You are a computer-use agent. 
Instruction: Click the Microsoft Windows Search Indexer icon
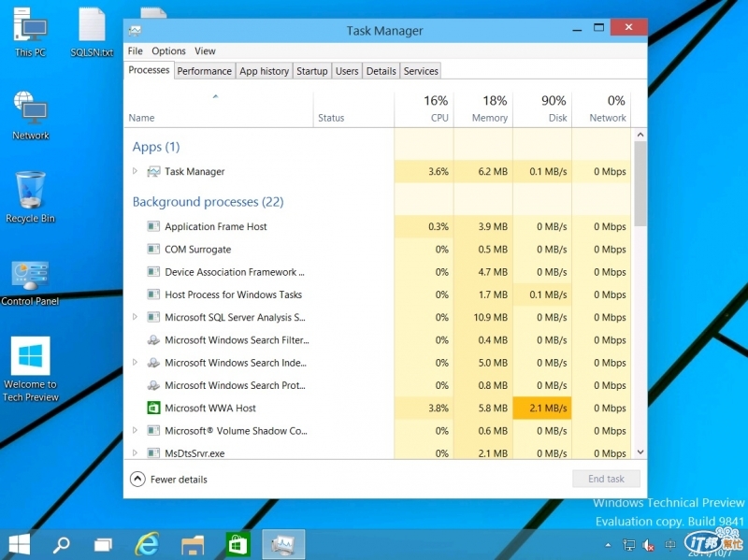pos(153,363)
